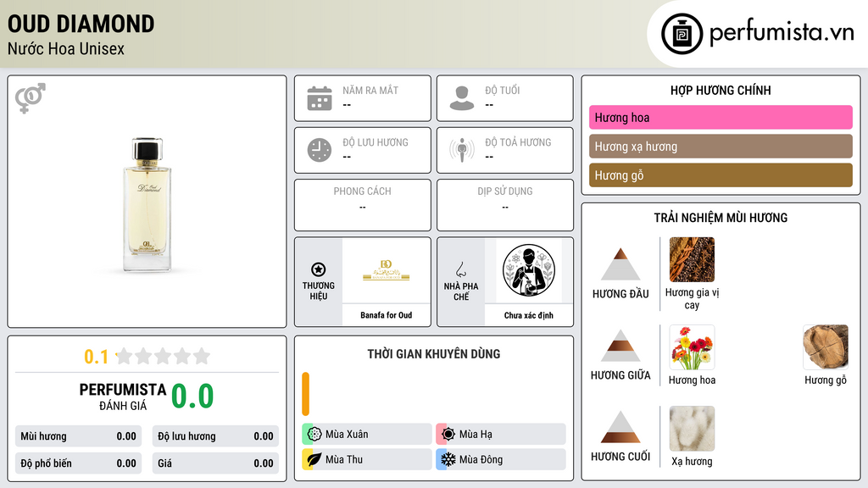
Task: Click the sun icon for Mùa Hạ
Action: [448, 434]
